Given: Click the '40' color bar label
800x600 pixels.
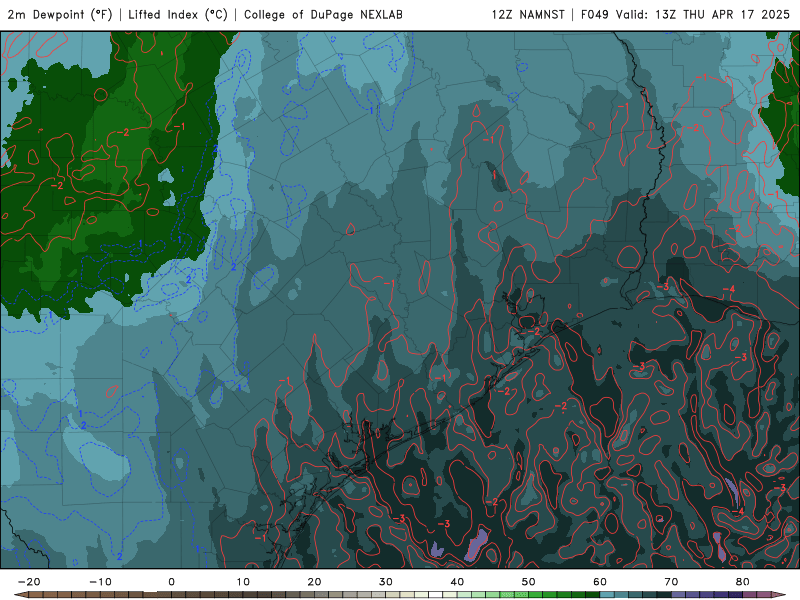Looking at the screenshot, I should pyautogui.click(x=457, y=582).
